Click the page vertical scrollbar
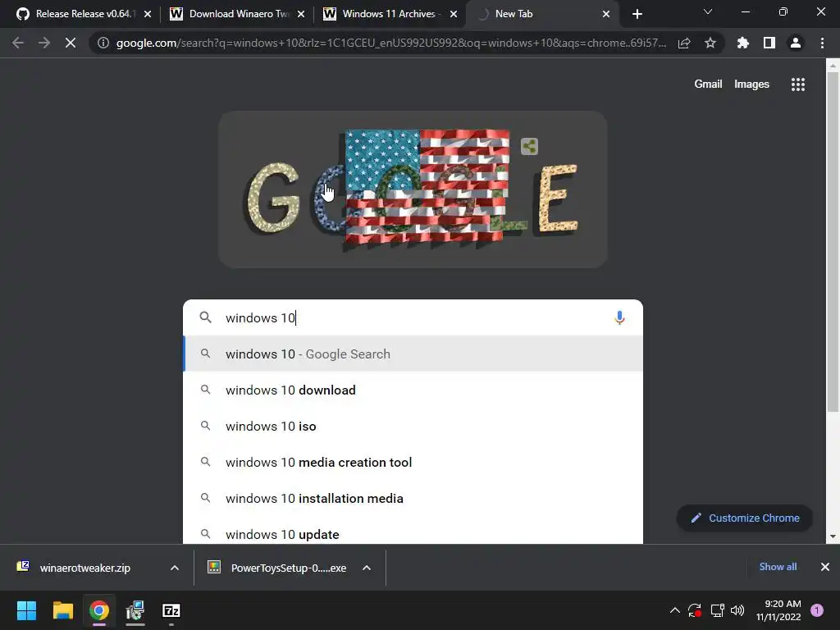 click(833, 241)
